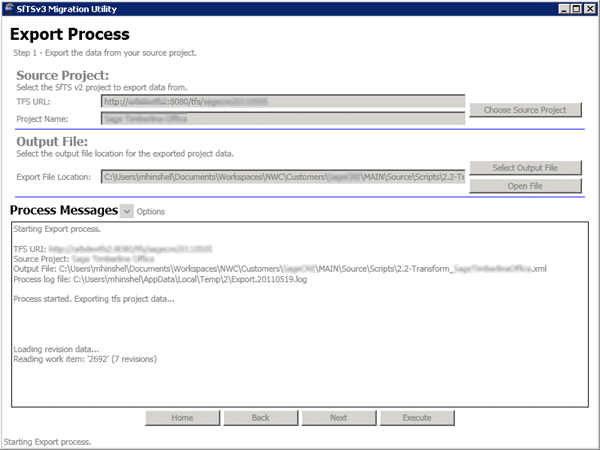Click the TFS URL field
The height and width of the screenshot is (450, 600).
click(283, 101)
